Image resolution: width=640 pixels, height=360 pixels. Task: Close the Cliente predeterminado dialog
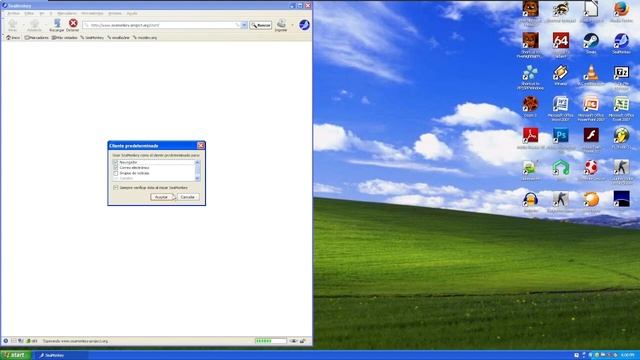pyautogui.click(x=201, y=145)
